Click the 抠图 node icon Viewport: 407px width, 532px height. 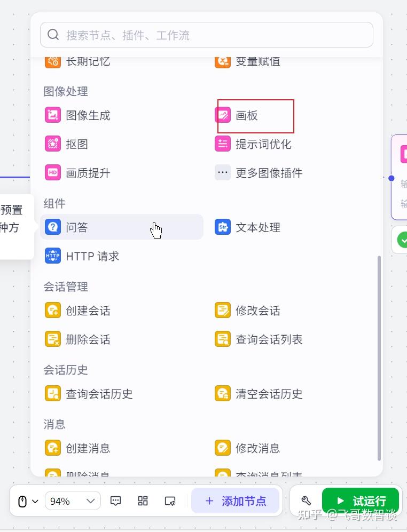click(x=53, y=144)
